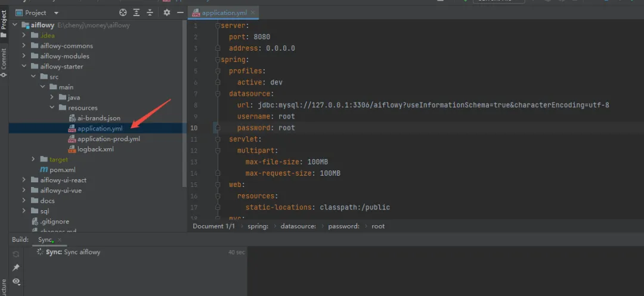Expand the java folder
This screenshot has width=644, height=296.
(x=52, y=98)
